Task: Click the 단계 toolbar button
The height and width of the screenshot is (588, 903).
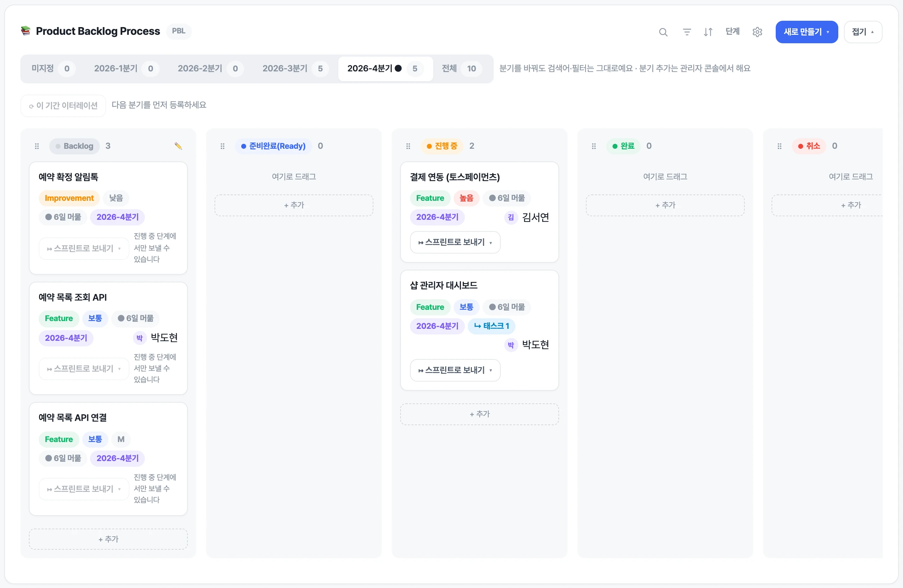Action: point(732,32)
